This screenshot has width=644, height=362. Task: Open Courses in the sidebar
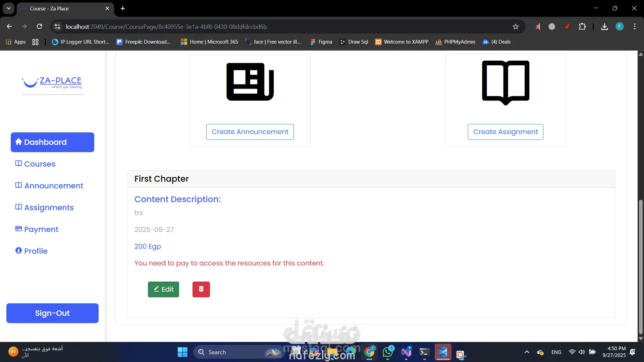[40, 164]
